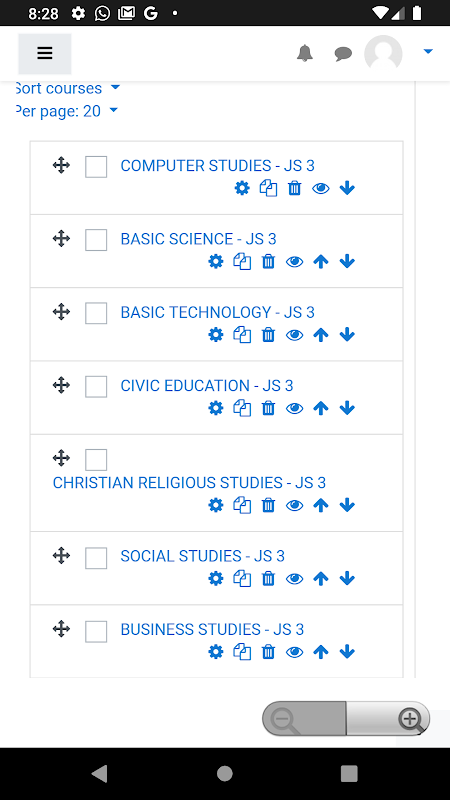This screenshot has width=450, height=800.
Task: Expand the Sort courses dropdown
Action: [x=67, y=88]
